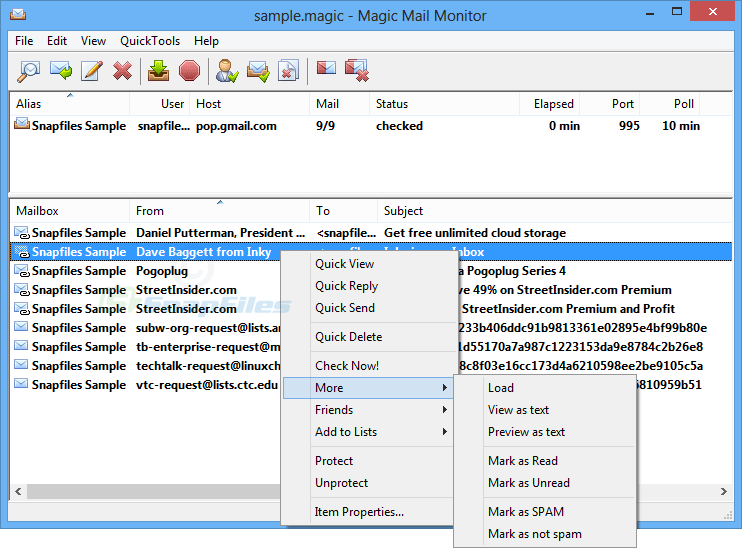Choose Quick Send from context menu
This screenshot has height=548, width=742.
tap(368, 308)
